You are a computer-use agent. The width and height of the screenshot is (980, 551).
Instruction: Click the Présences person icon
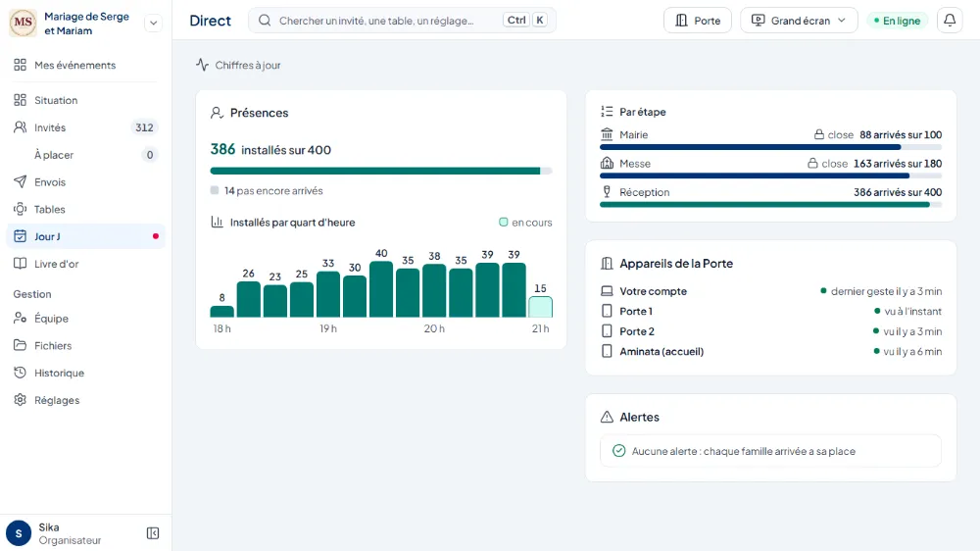pyautogui.click(x=217, y=113)
